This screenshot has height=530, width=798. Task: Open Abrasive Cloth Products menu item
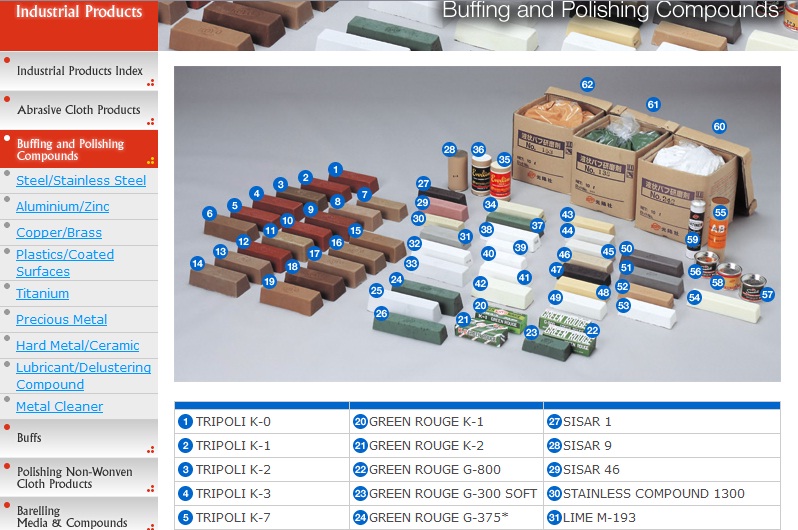78,110
